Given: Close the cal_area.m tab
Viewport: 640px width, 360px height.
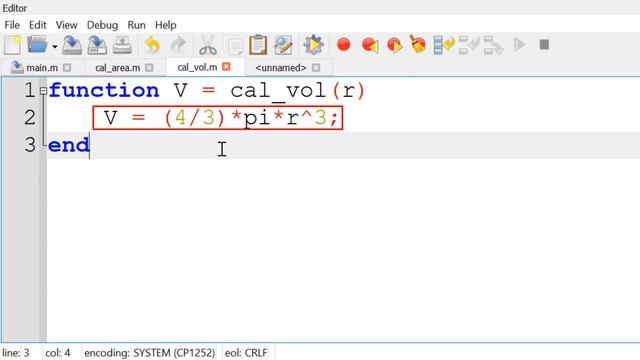Looking at the screenshot, I should coord(149,67).
